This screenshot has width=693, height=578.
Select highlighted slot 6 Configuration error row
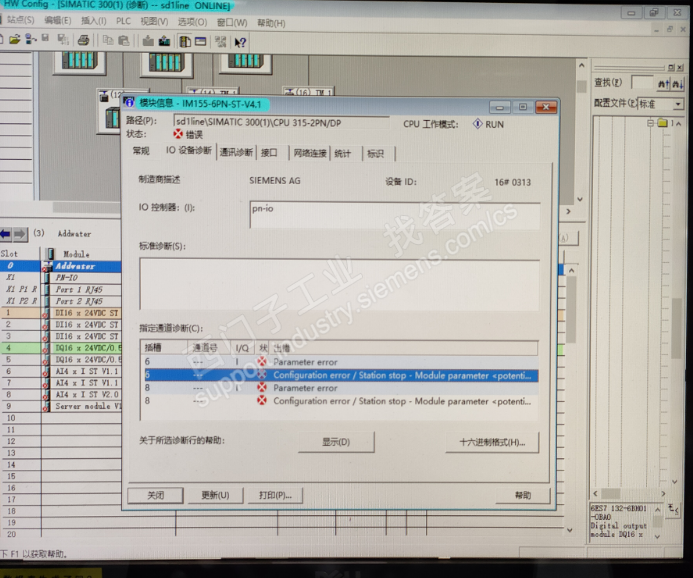(x=339, y=375)
